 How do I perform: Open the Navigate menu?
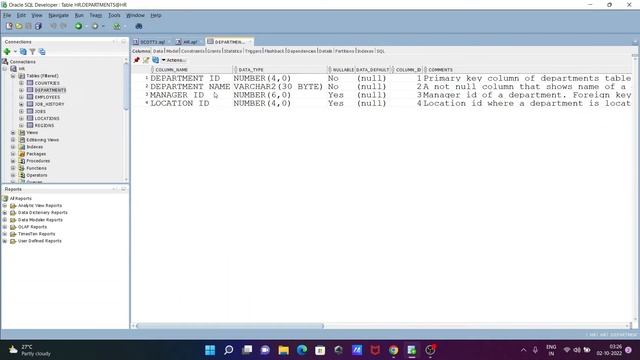tap(58, 15)
